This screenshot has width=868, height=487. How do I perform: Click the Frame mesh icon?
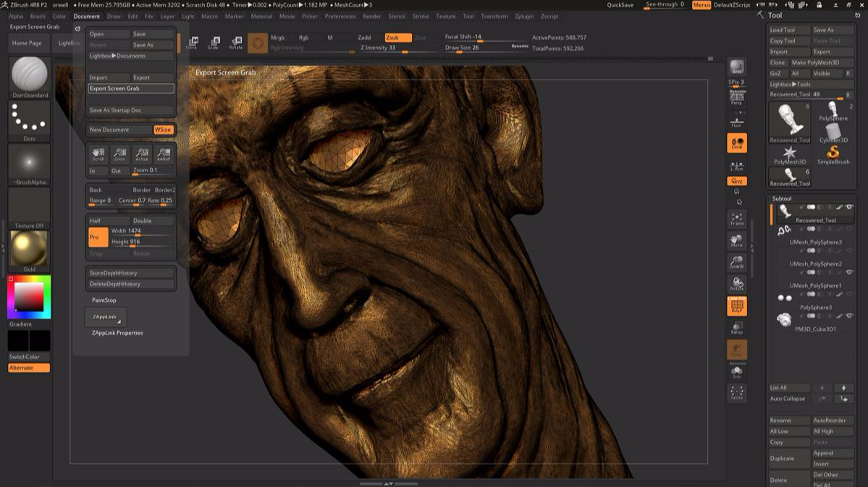coord(737,219)
